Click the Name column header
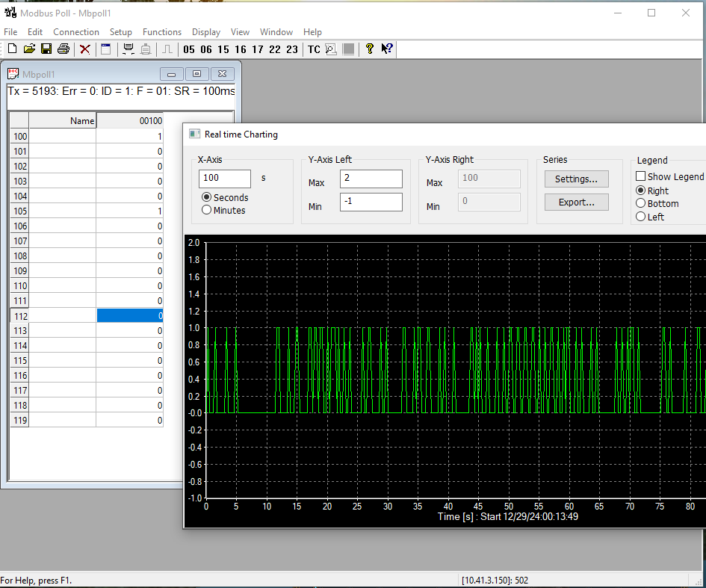 63,120
